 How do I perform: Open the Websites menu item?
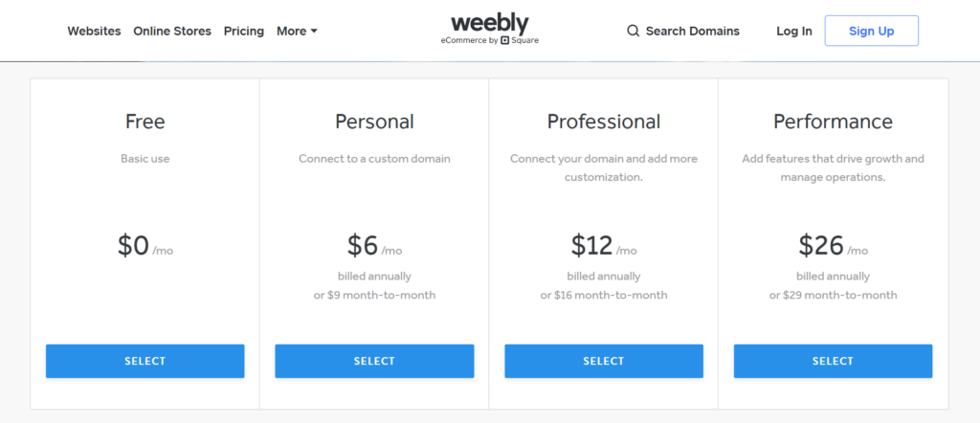pos(94,31)
